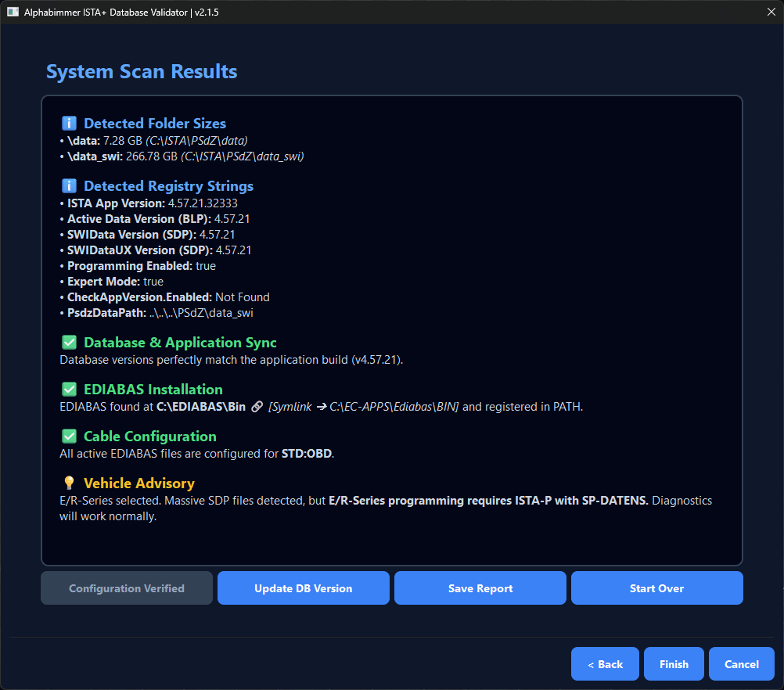Click the info icon beside Detected Folder Sizes

point(69,123)
